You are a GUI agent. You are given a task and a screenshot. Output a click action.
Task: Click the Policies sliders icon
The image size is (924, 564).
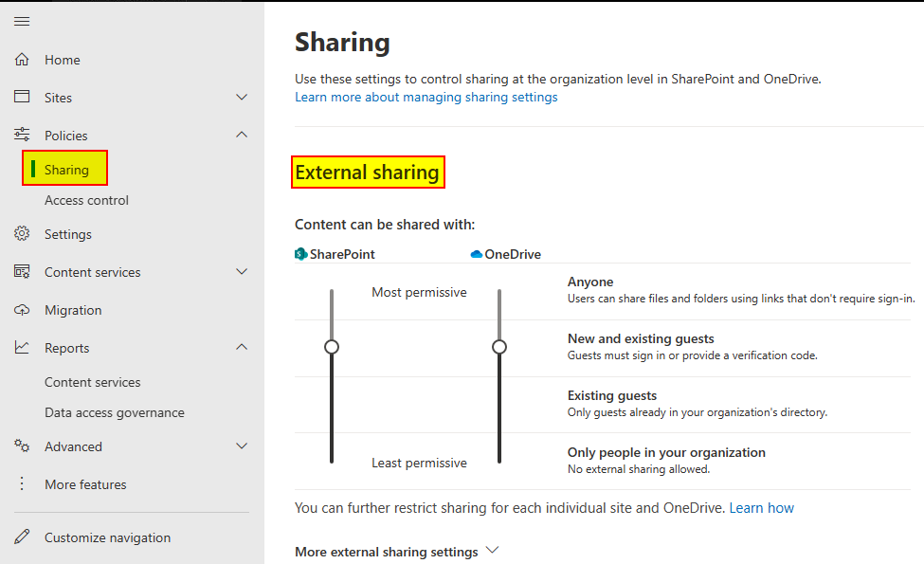[22, 136]
